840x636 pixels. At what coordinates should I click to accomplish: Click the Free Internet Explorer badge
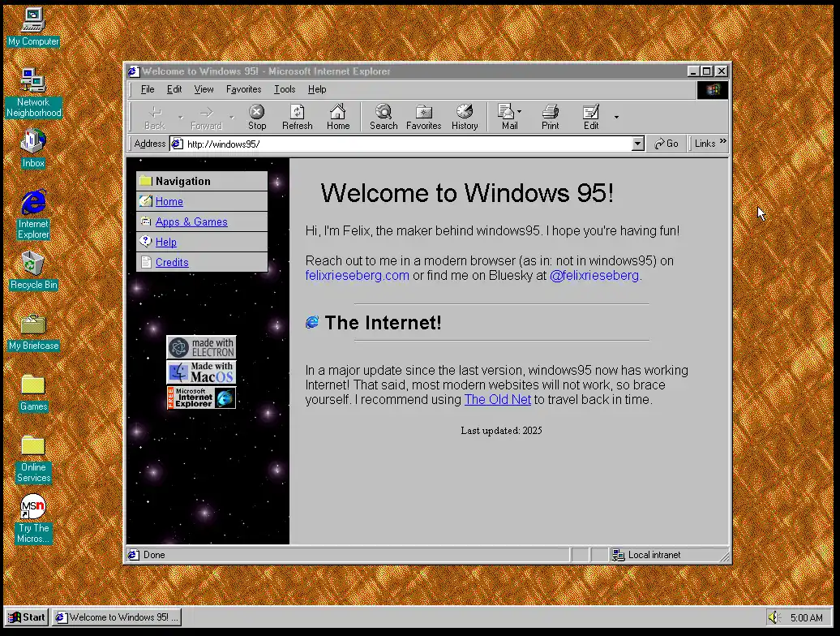(201, 397)
